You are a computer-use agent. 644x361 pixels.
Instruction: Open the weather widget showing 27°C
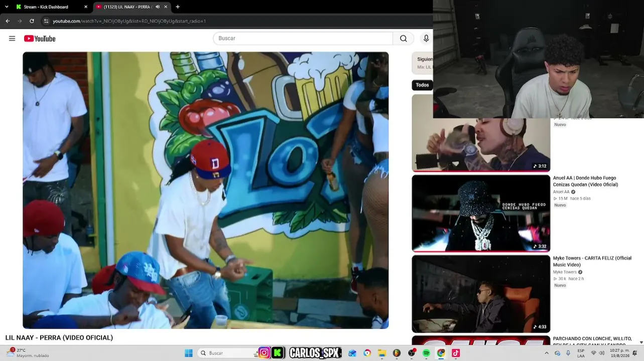pyautogui.click(x=28, y=353)
